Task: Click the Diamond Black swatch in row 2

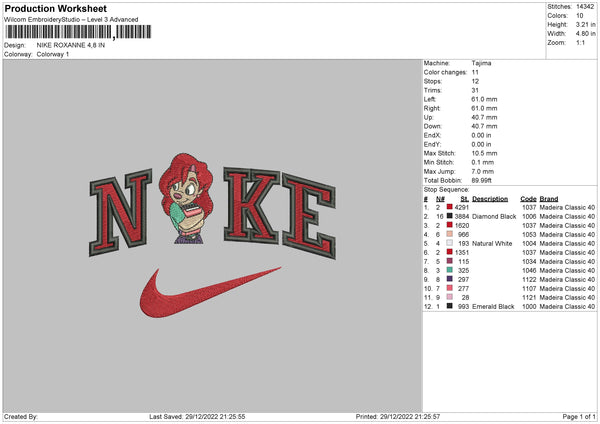Action: coord(450,216)
